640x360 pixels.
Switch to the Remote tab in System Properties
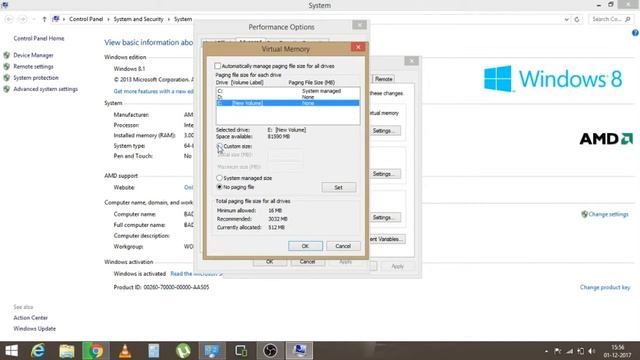coord(384,79)
